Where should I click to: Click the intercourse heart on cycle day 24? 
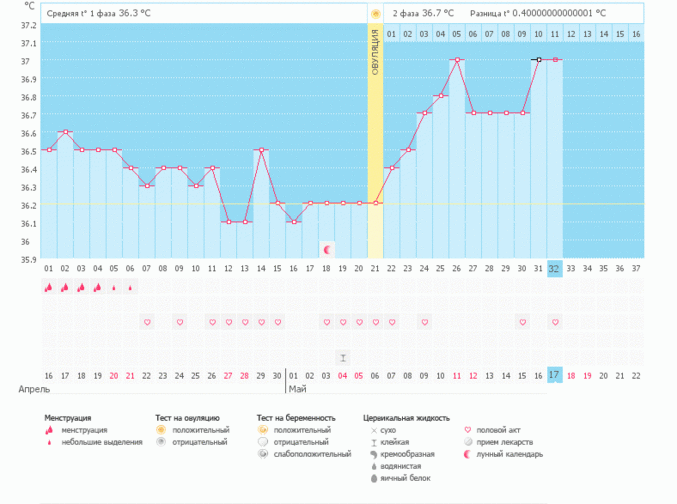click(x=424, y=322)
